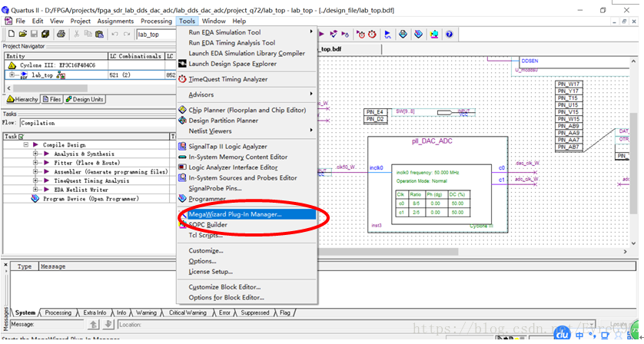Start compilation with the purple play icon

pyautogui.click(x=321, y=34)
